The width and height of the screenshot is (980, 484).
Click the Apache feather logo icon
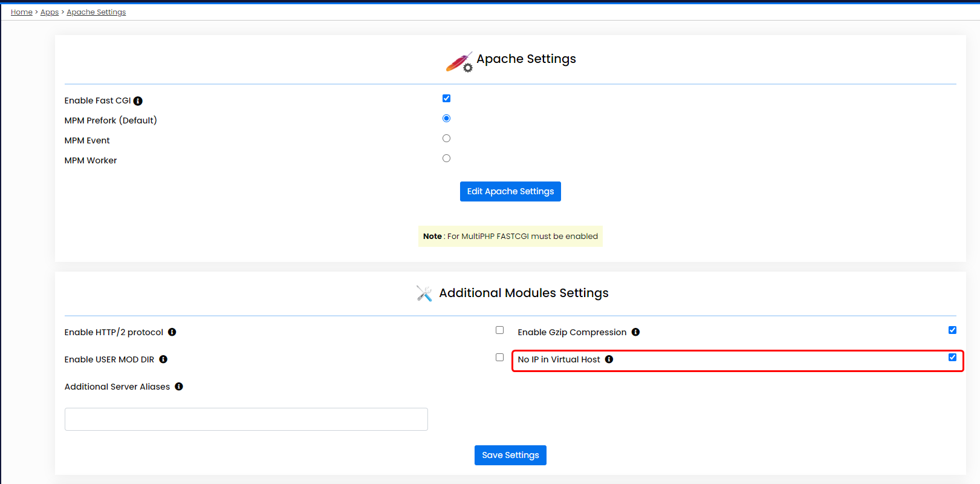coord(459,62)
